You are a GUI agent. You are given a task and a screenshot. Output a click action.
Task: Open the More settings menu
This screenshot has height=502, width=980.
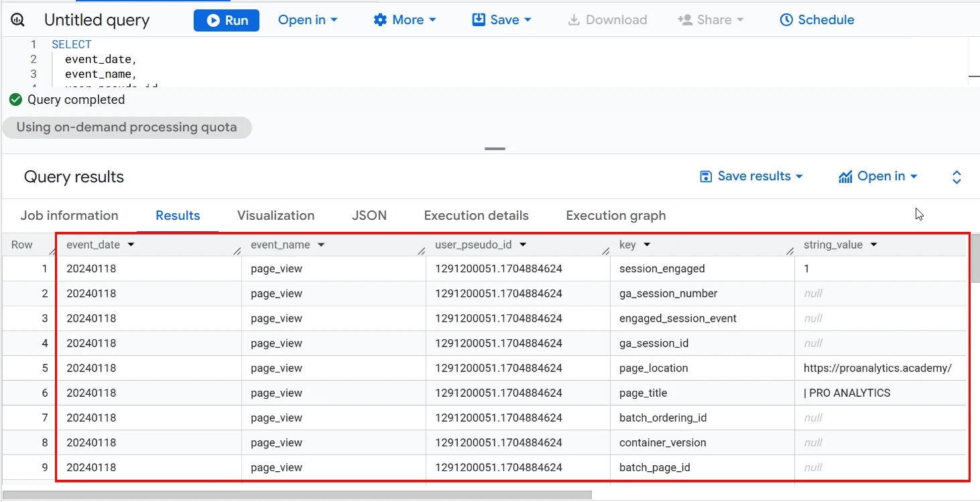pyautogui.click(x=405, y=20)
